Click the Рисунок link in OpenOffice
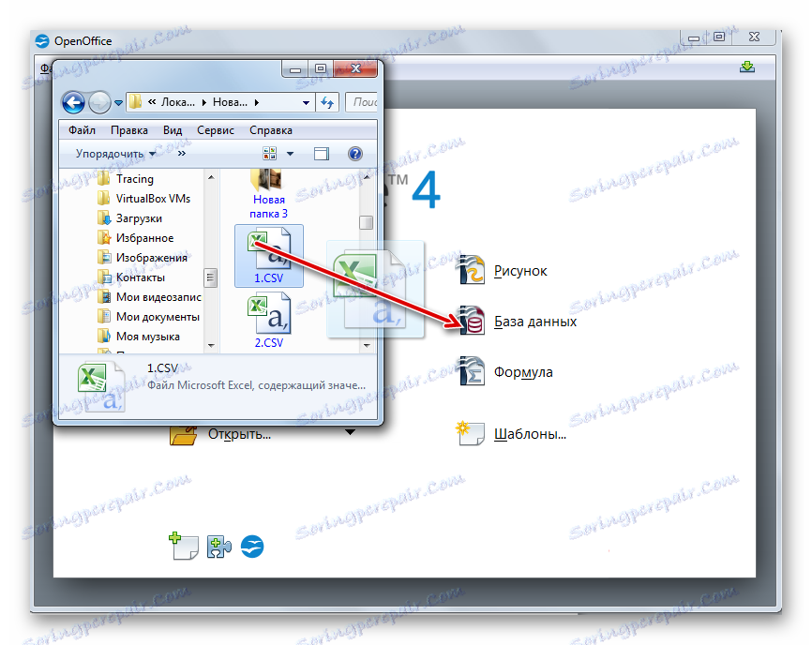This screenshot has height=645, width=812. (x=520, y=271)
